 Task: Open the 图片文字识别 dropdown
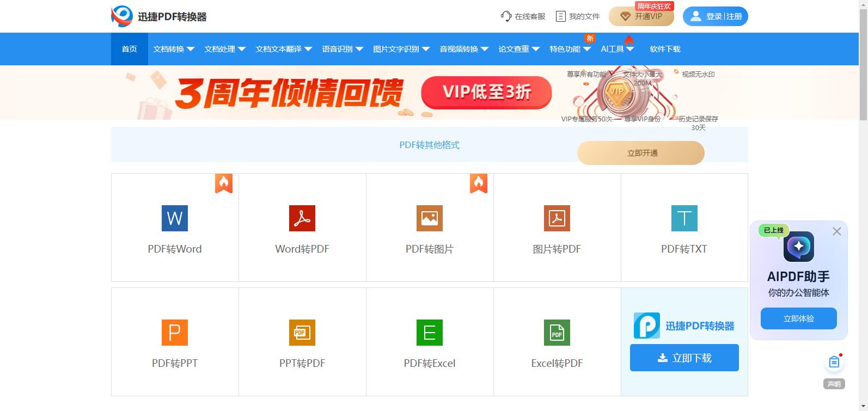click(401, 49)
